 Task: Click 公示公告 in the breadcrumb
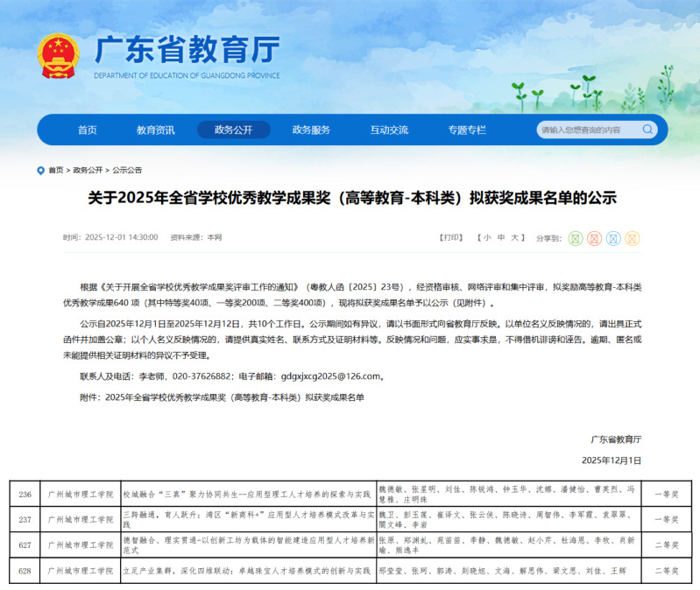[127, 171]
